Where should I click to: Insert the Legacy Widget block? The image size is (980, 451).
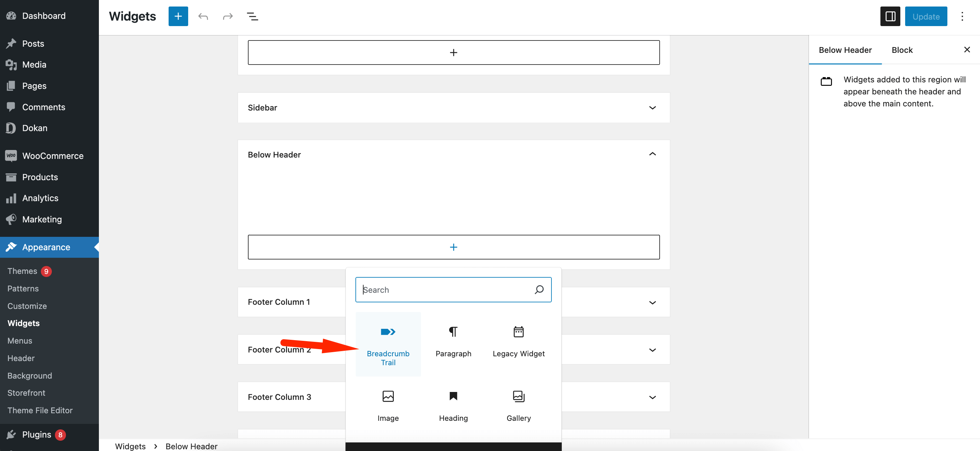(x=519, y=345)
